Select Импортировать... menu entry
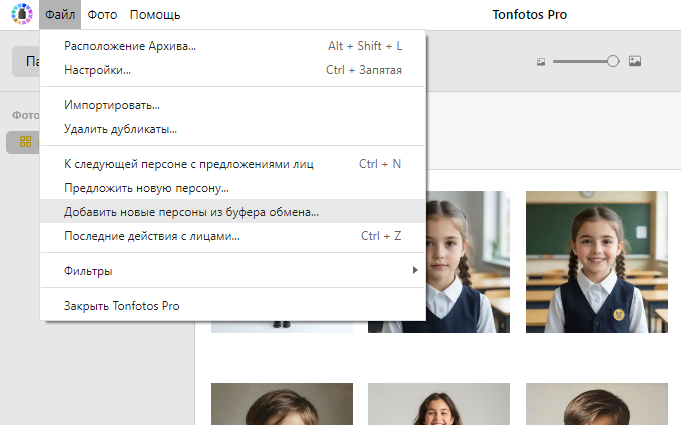 pyautogui.click(x=111, y=105)
